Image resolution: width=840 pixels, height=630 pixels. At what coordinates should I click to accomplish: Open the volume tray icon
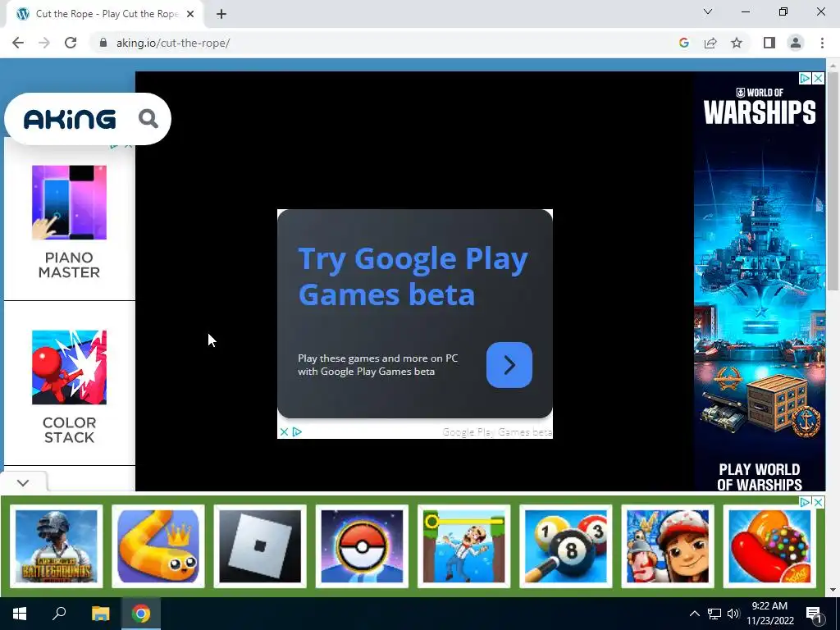(x=733, y=614)
